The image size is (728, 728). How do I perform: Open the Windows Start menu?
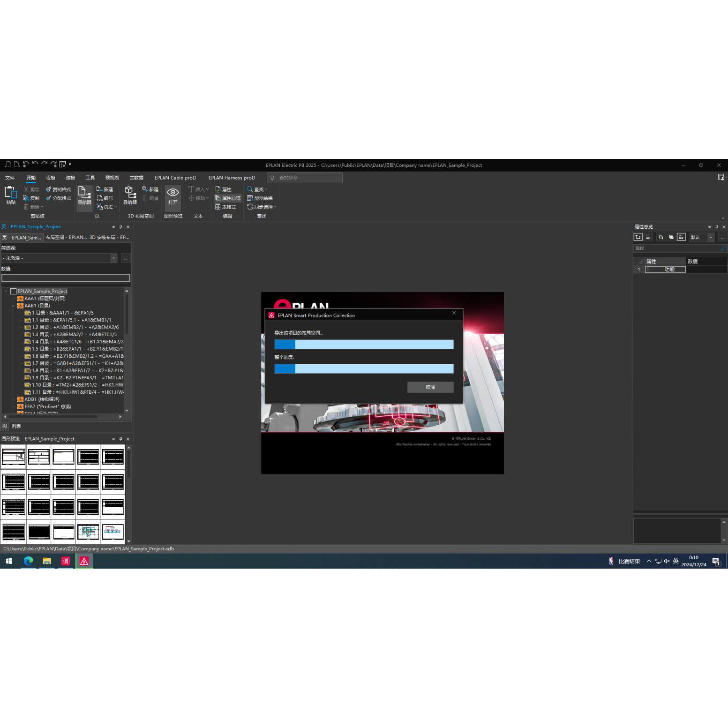click(9, 561)
